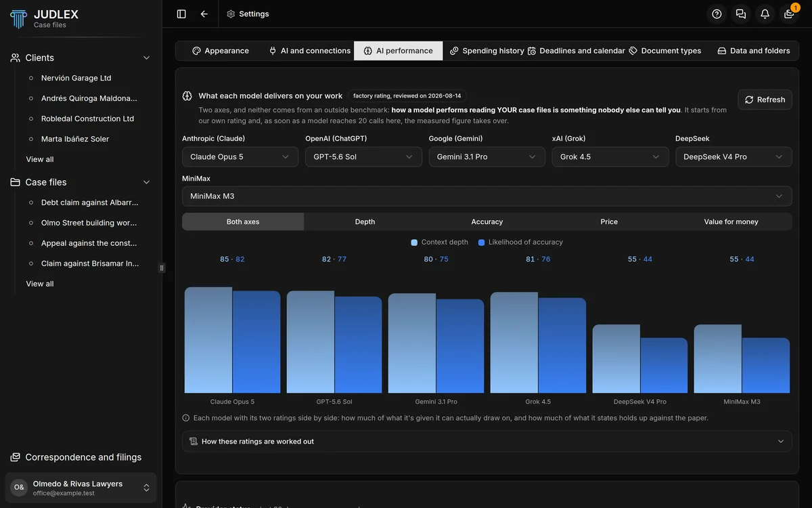Viewport: 812px width, 508px height.
Task: Click the Settings gear icon in header
Action: pos(231,14)
